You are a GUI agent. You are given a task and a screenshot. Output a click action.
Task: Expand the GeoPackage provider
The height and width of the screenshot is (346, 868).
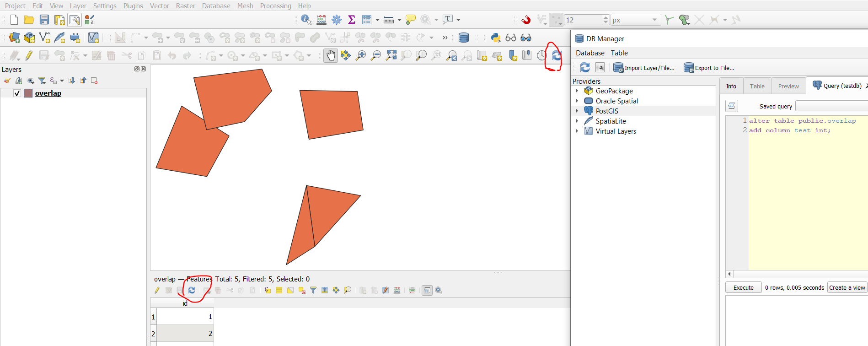[577, 91]
